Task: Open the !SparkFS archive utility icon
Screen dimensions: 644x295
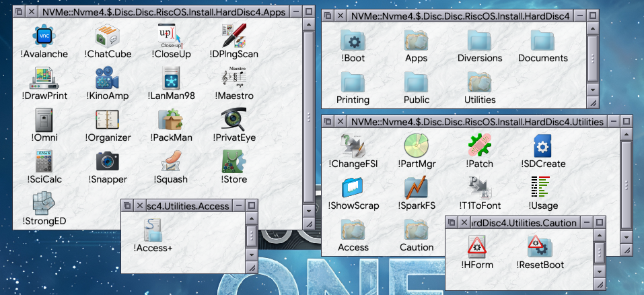Action: [x=416, y=188]
